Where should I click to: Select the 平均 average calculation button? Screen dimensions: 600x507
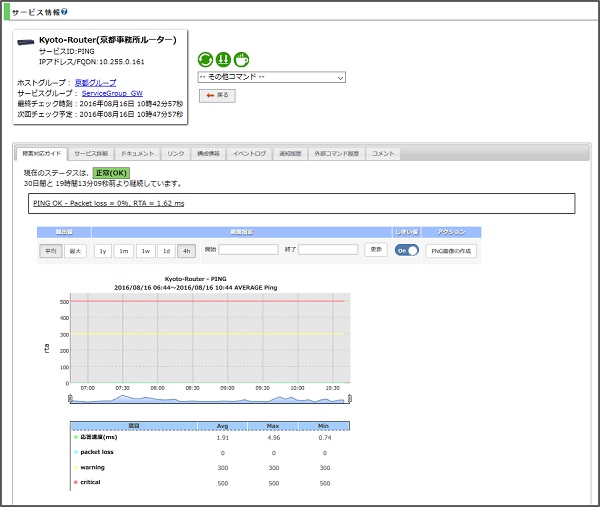tap(51, 251)
